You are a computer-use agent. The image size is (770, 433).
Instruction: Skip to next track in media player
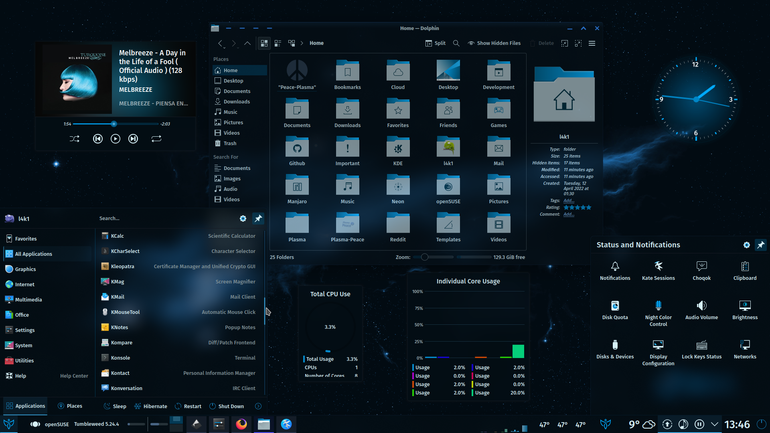pos(133,139)
